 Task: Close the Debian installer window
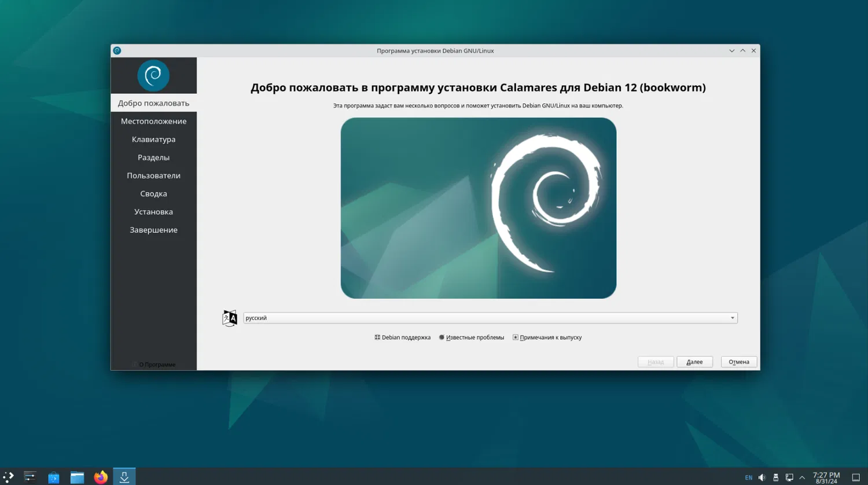(753, 51)
